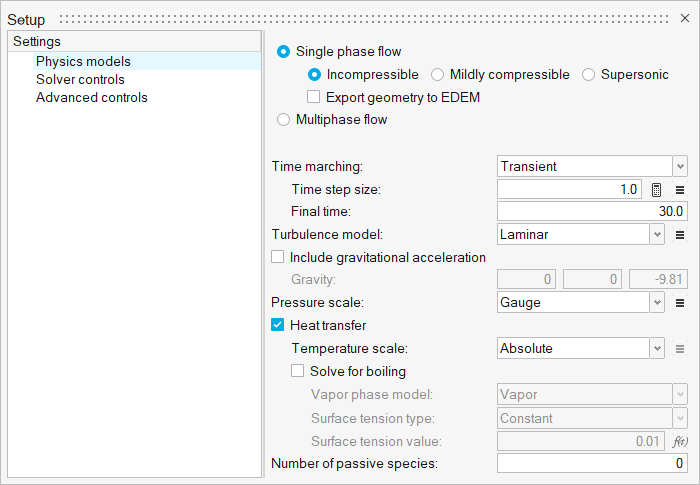
Task: Click the f(x) function icon for surface tension
Action: tap(680, 441)
